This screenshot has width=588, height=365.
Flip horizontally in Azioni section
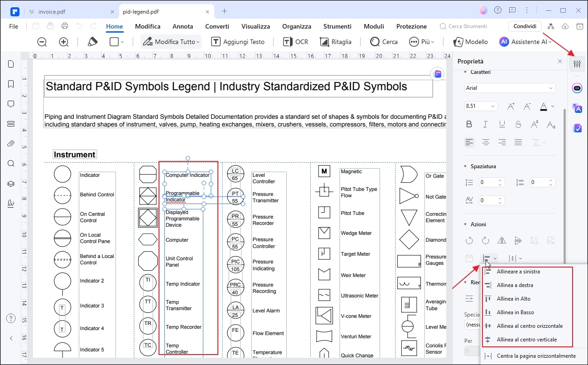pyautogui.click(x=502, y=240)
